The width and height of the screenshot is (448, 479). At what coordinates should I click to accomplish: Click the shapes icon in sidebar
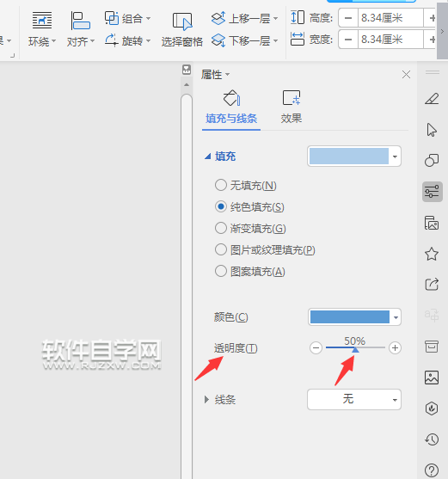click(432, 160)
